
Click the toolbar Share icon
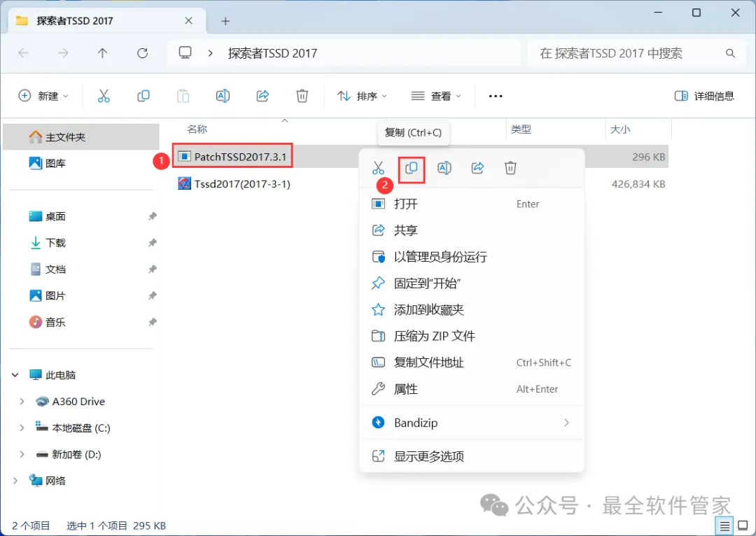(x=262, y=96)
